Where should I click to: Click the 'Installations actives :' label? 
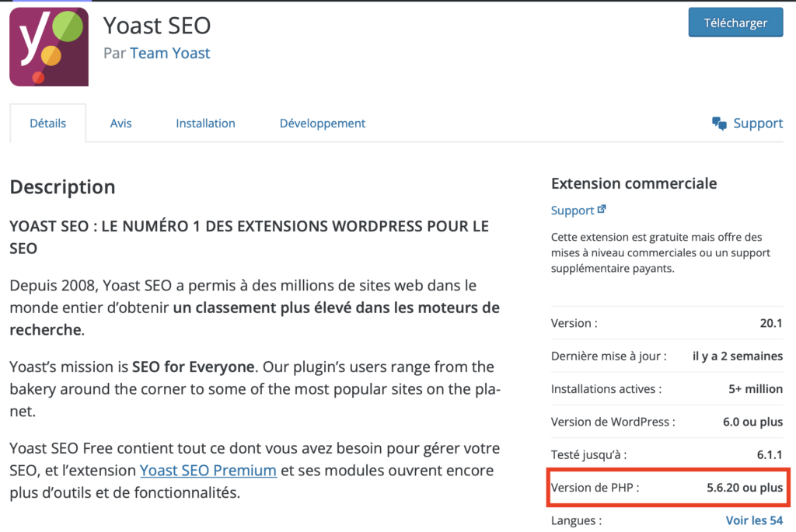click(606, 389)
